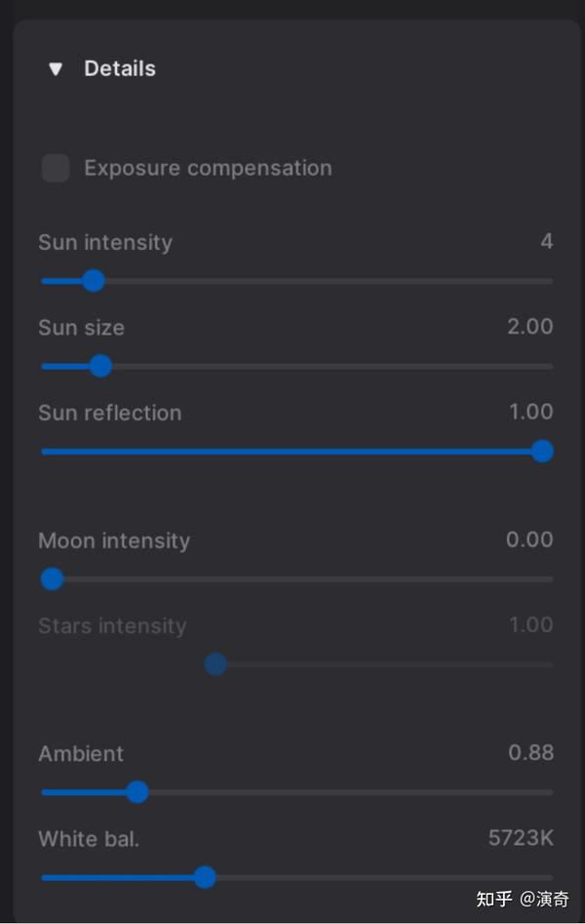Screen dimensions: 585x924
Task: Click the Stars intensity value 1.00
Action: point(530,624)
